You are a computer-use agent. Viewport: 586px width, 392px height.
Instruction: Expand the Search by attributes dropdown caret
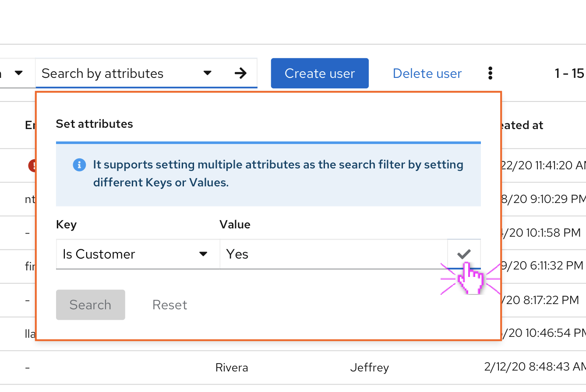[208, 73]
